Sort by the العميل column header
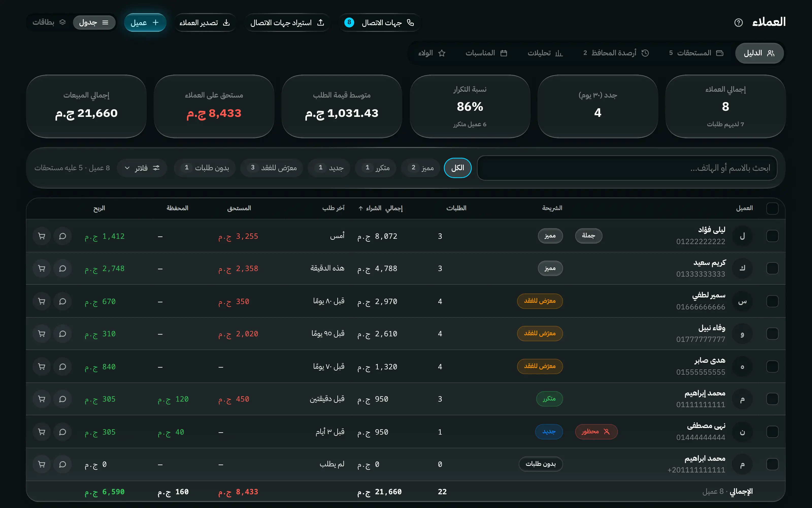Viewport: 812px width, 508px height. point(744,208)
